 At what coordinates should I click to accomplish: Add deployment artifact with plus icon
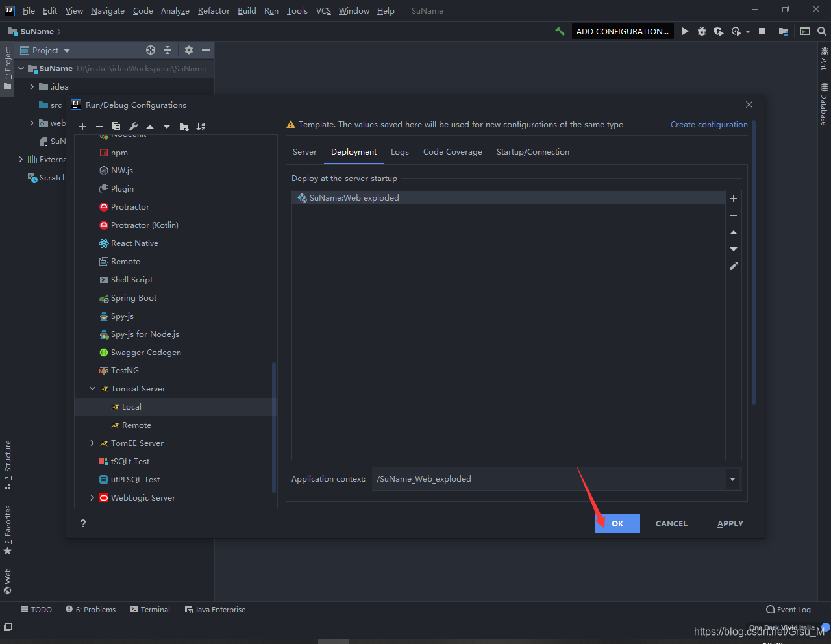tap(734, 199)
